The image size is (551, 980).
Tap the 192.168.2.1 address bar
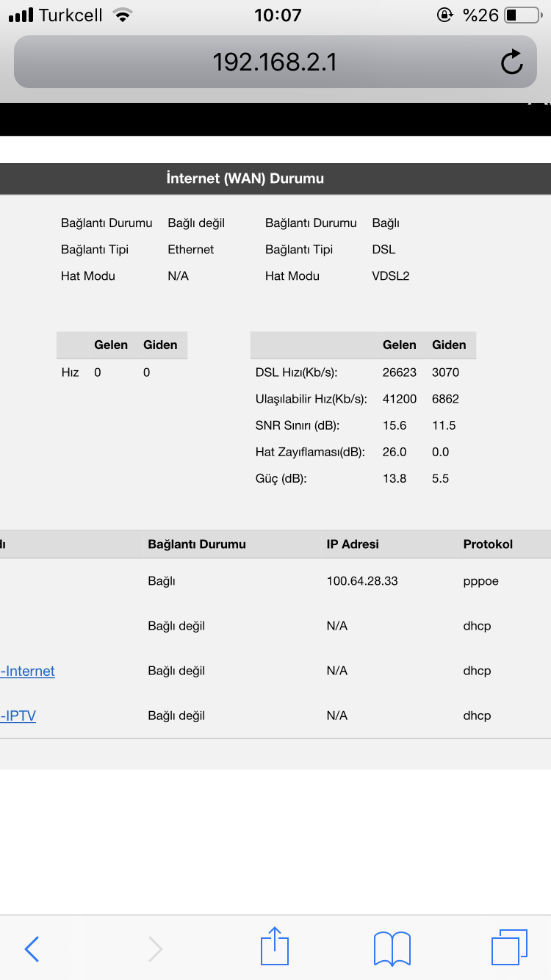(275, 62)
